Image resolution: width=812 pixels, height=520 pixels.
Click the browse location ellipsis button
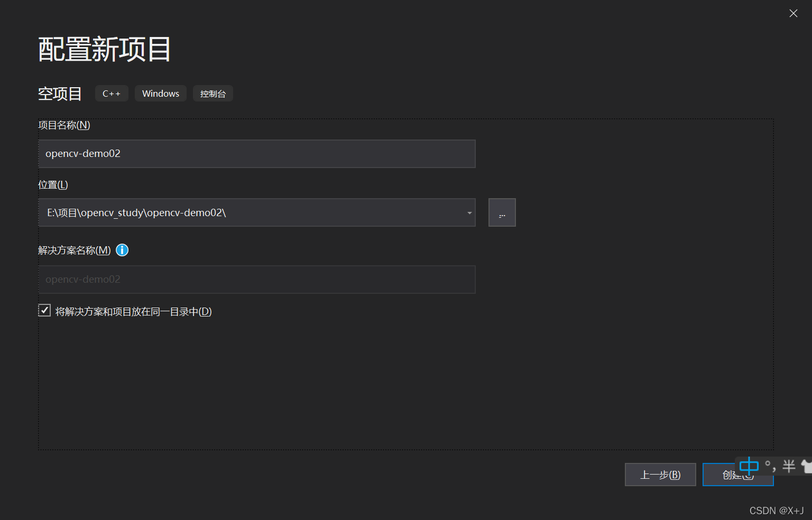pos(502,212)
